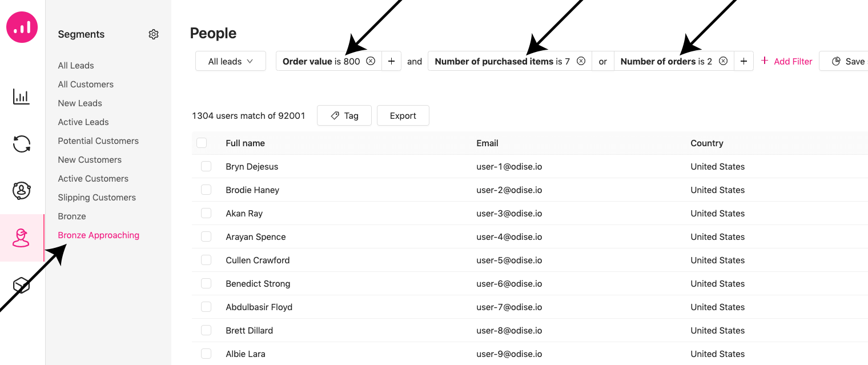The width and height of the screenshot is (868, 365).
Task: Open Segments settings gear
Action: pyautogui.click(x=153, y=34)
